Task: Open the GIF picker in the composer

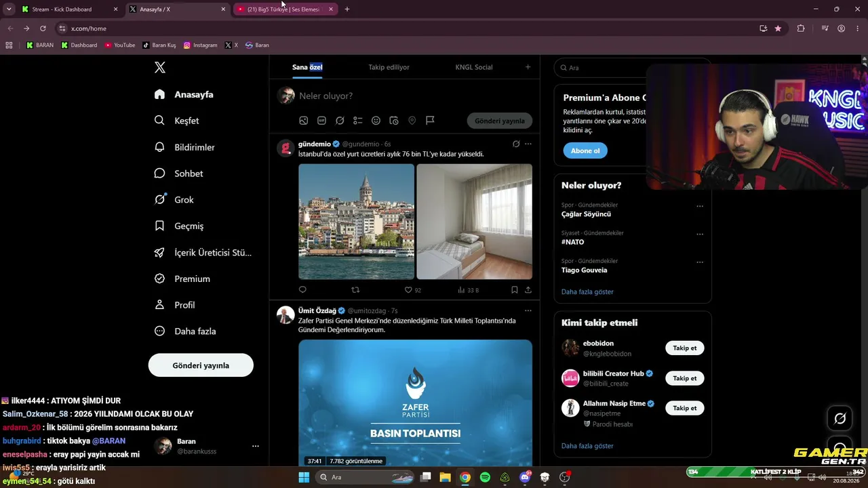Action: pyautogui.click(x=321, y=121)
